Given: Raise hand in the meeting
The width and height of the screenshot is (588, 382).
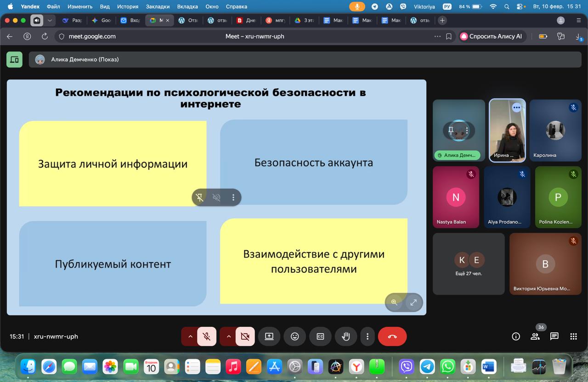Looking at the screenshot, I should click(346, 337).
